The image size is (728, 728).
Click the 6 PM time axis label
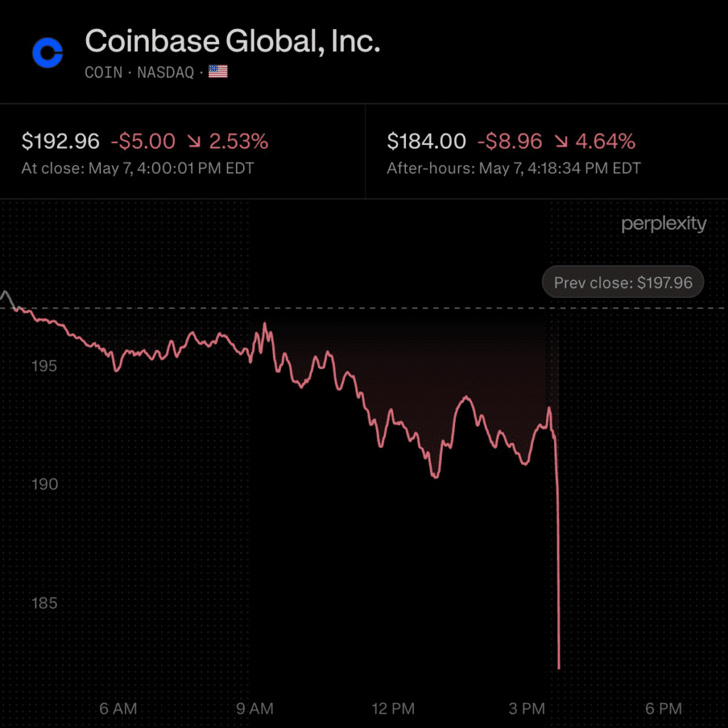(663, 709)
